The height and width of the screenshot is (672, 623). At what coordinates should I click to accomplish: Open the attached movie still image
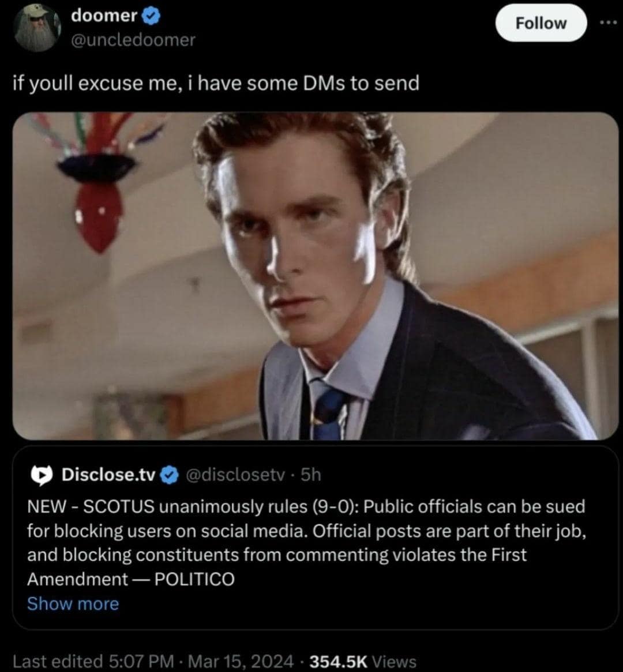316,276
